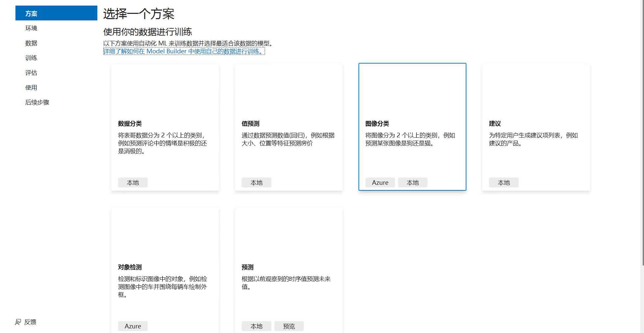This screenshot has width=644, height=333.
Task: Navigate to the 训练 step
Action: pos(31,58)
